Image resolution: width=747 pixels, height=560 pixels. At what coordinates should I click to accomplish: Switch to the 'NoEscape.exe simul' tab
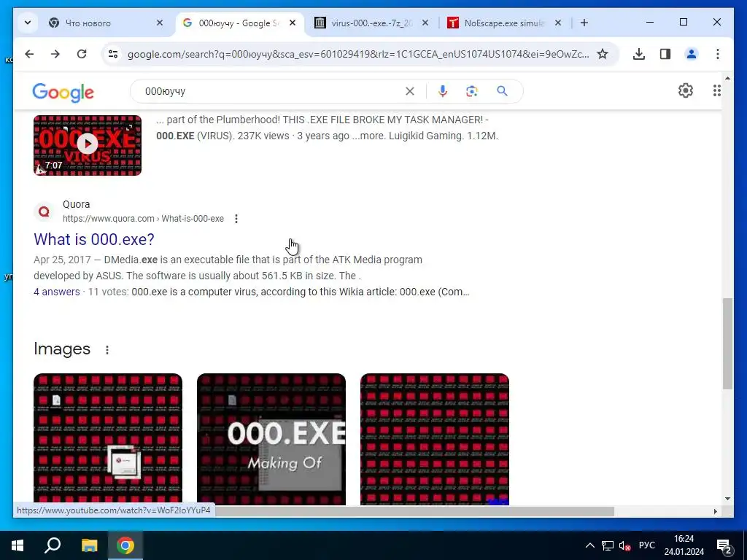coord(496,23)
